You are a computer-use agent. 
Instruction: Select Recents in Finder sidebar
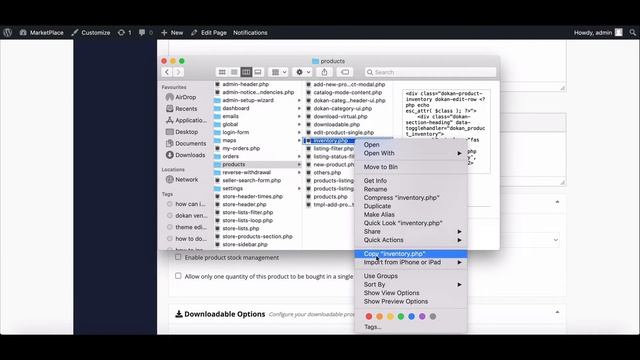click(x=182, y=109)
